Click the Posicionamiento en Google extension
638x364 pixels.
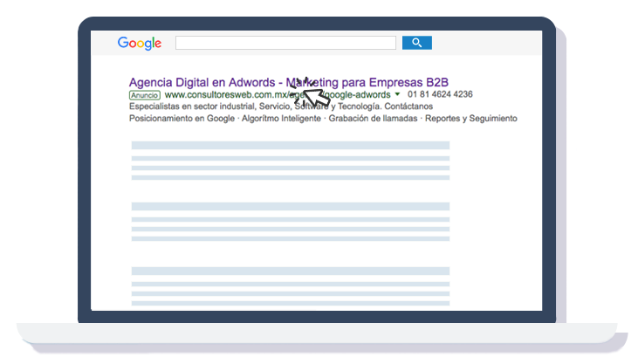[182, 119]
